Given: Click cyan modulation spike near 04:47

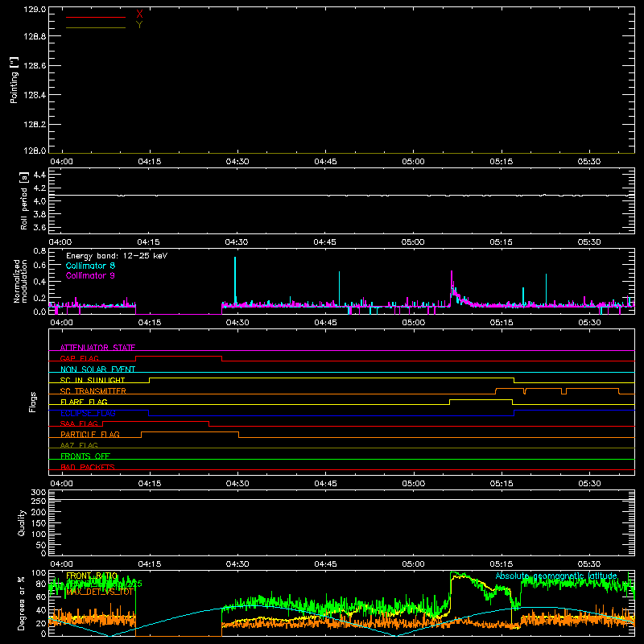Looking at the screenshot, I should click(339, 287).
